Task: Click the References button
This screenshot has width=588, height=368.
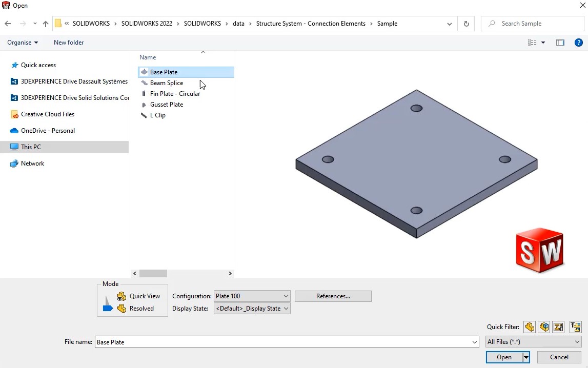Action: [333, 296]
